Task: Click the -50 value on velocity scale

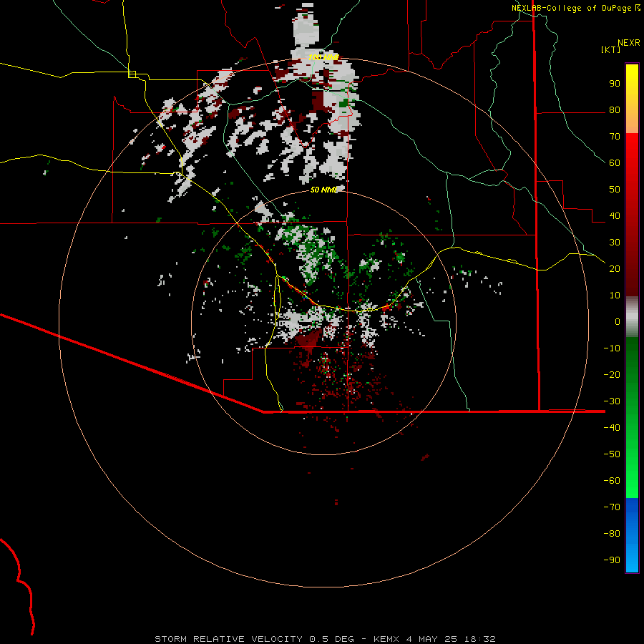Action: click(x=612, y=454)
